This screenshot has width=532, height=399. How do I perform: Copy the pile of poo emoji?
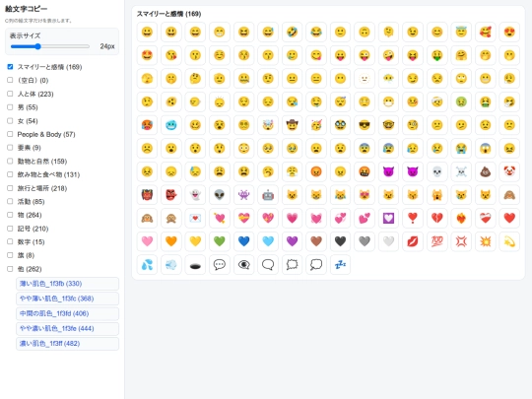(x=485, y=171)
